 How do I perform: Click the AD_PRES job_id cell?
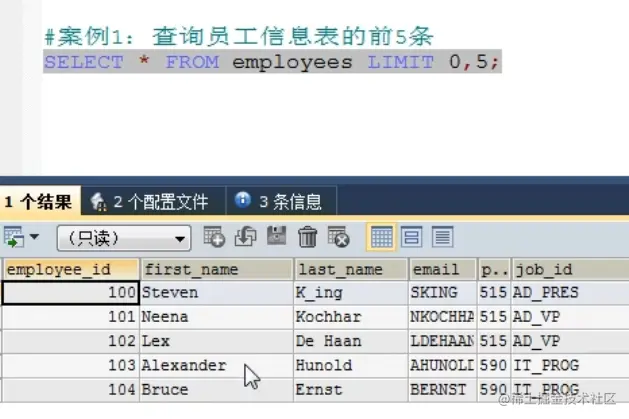pyautogui.click(x=570, y=293)
